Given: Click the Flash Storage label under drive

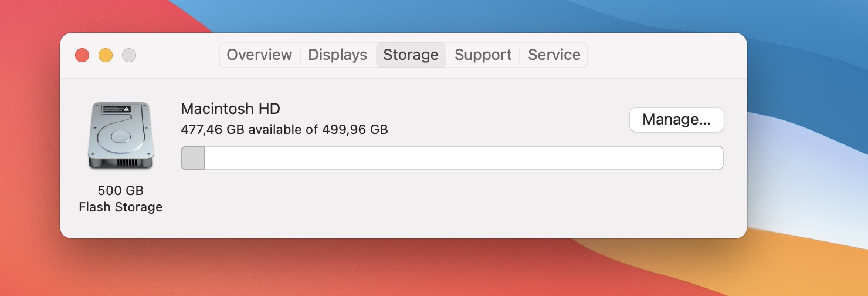Looking at the screenshot, I should point(121,207).
